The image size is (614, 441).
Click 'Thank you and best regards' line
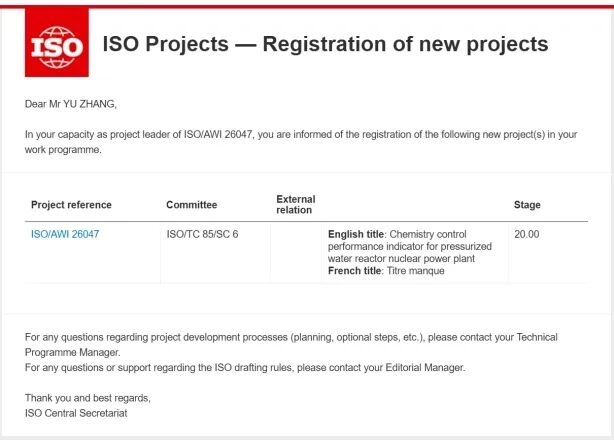(87, 397)
